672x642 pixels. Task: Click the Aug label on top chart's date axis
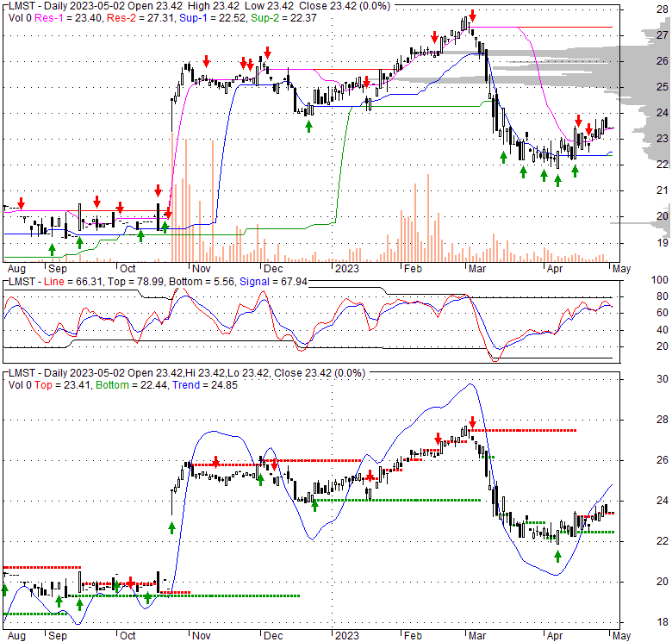point(16,269)
